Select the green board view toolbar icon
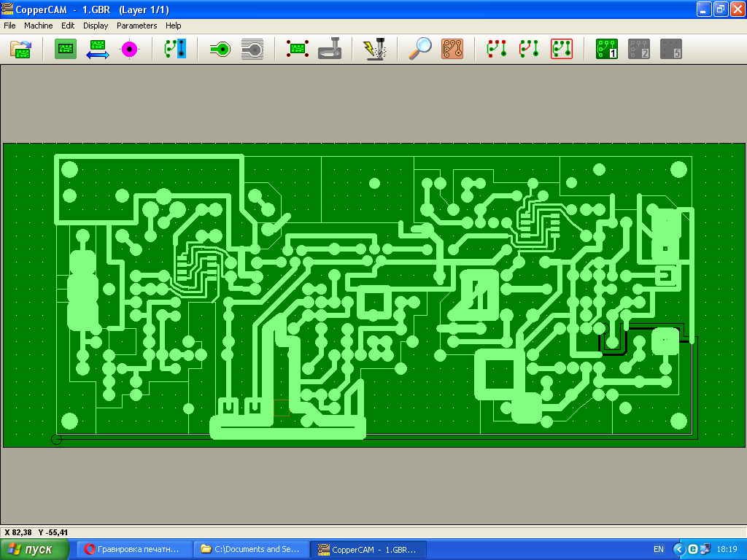 click(65, 49)
